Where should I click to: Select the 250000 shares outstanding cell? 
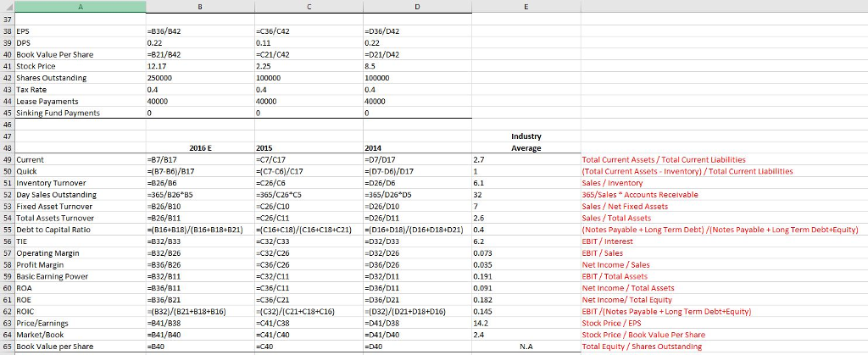coord(200,78)
